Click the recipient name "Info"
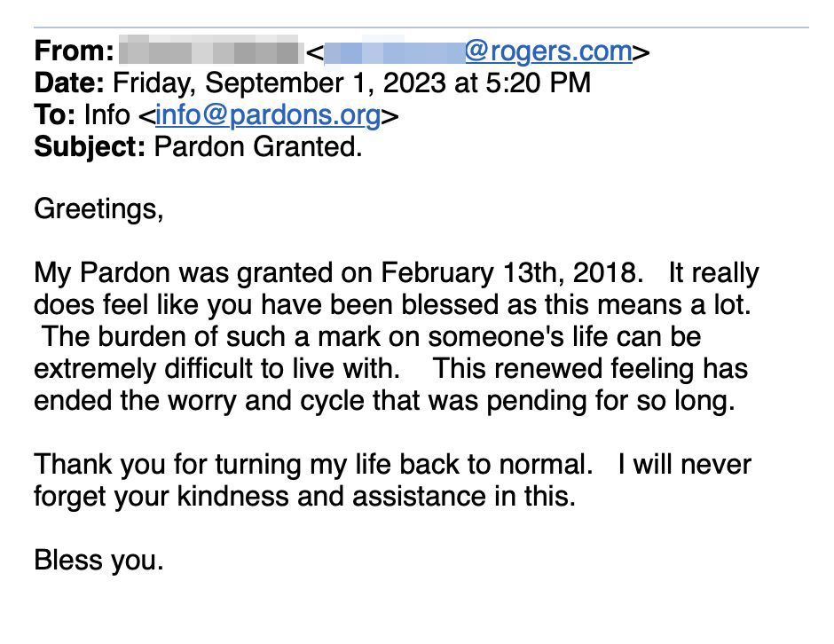The image size is (834, 644). [106, 114]
